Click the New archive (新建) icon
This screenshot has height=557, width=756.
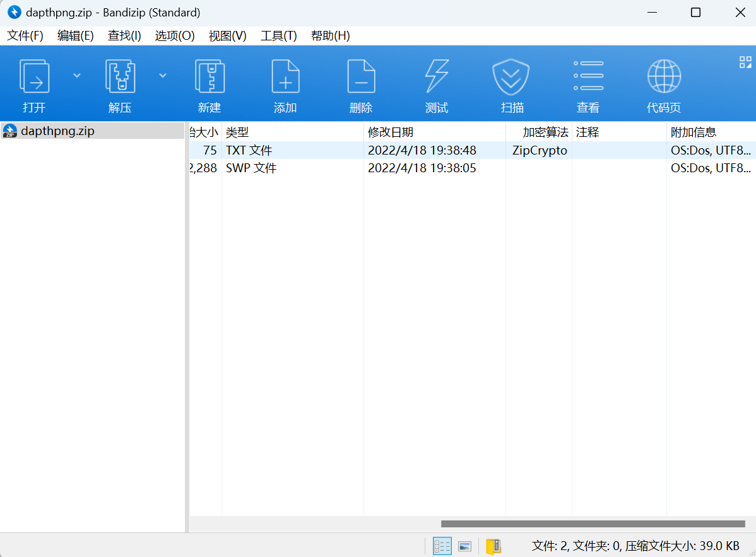pos(210,76)
